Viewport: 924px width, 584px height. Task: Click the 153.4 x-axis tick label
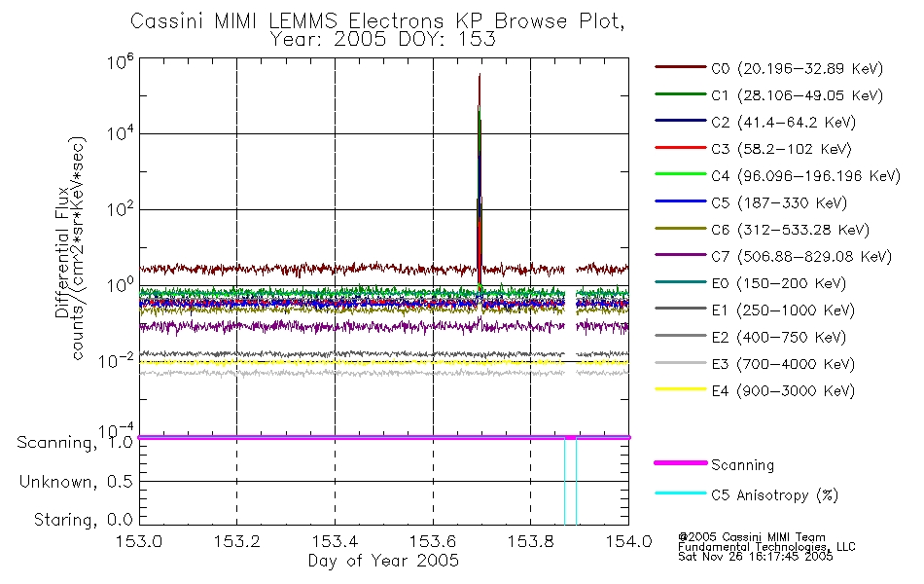[x=335, y=541]
